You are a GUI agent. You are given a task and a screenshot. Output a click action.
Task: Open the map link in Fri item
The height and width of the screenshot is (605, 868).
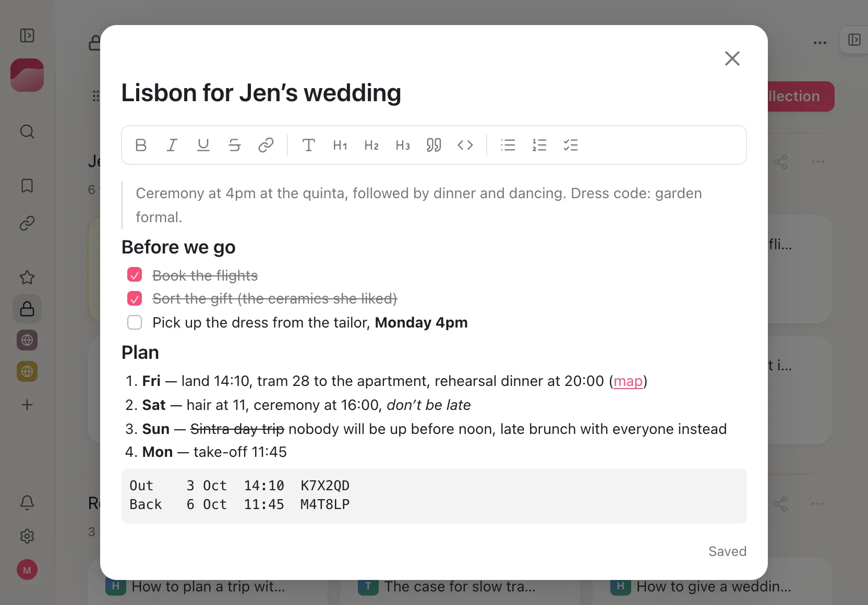pos(628,381)
